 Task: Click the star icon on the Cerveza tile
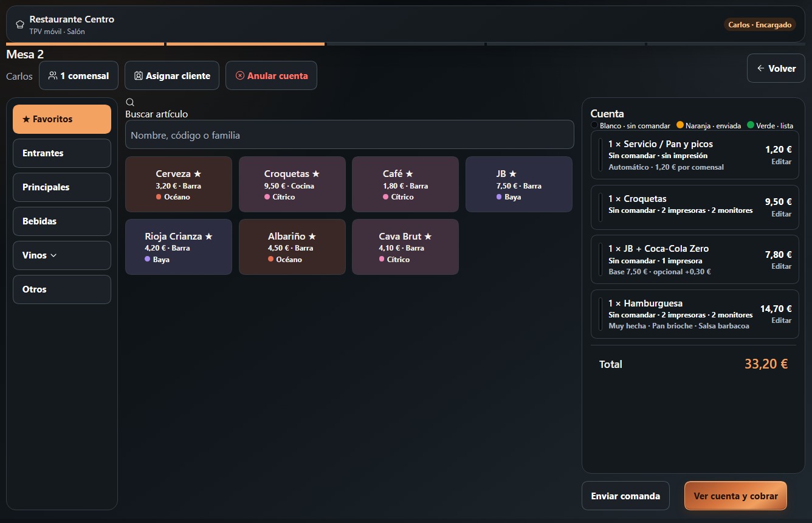[197, 174]
